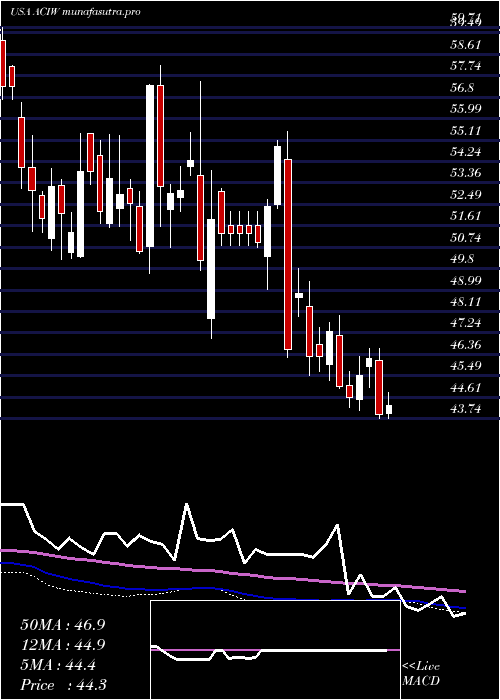The height and width of the screenshot is (700, 500).
Task: Click the 50MA : 46.9 indicator text
Action: pos(62,625)
